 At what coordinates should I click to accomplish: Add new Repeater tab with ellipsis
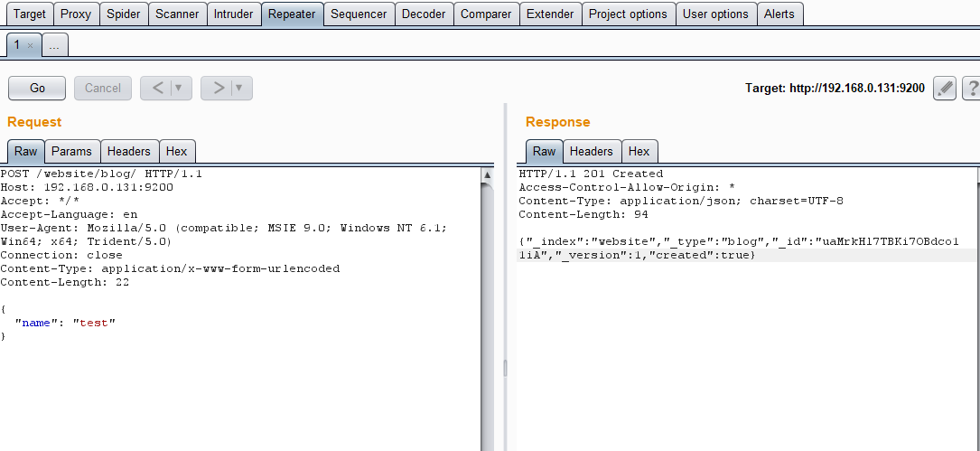[x=54, y=46]
